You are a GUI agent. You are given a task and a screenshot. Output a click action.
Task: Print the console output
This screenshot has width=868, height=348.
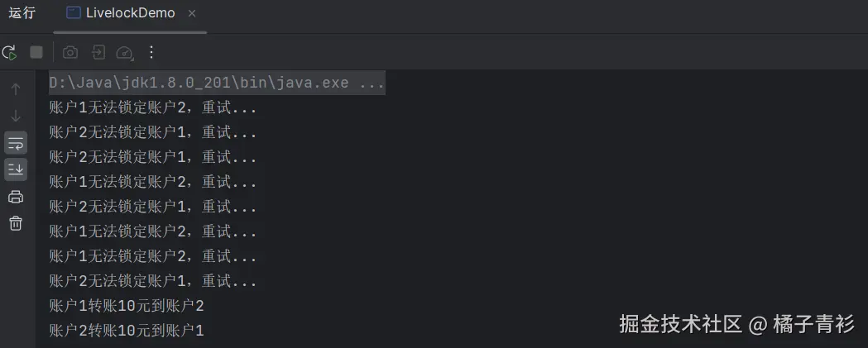16,197
